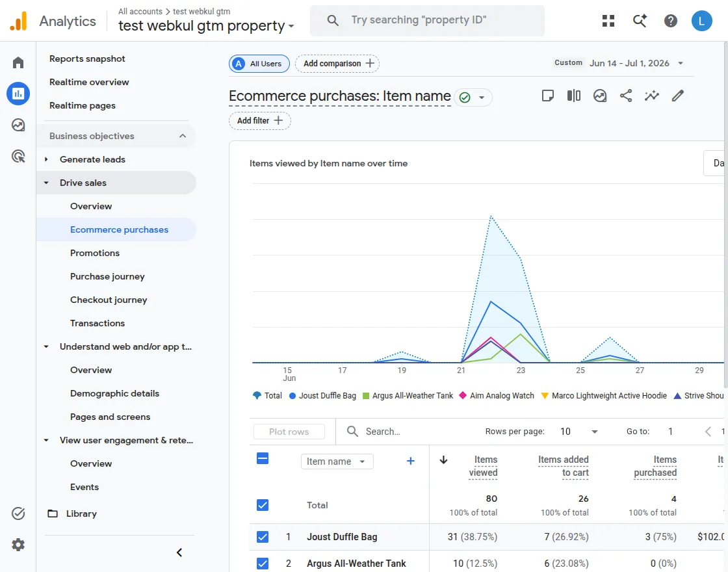This screenshot has width=728, height=572.
Task: Toggle Aim Analog Watch pink legend swatch
Action: 462,395
